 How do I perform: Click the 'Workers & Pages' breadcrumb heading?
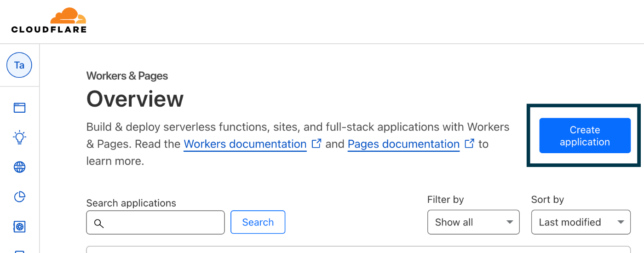(127, 76)
